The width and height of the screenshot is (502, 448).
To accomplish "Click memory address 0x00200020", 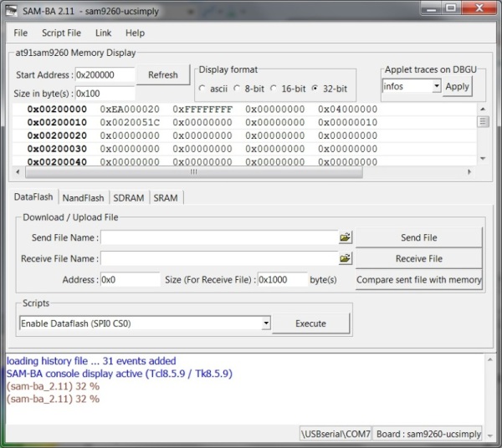I will click(57, 135).
